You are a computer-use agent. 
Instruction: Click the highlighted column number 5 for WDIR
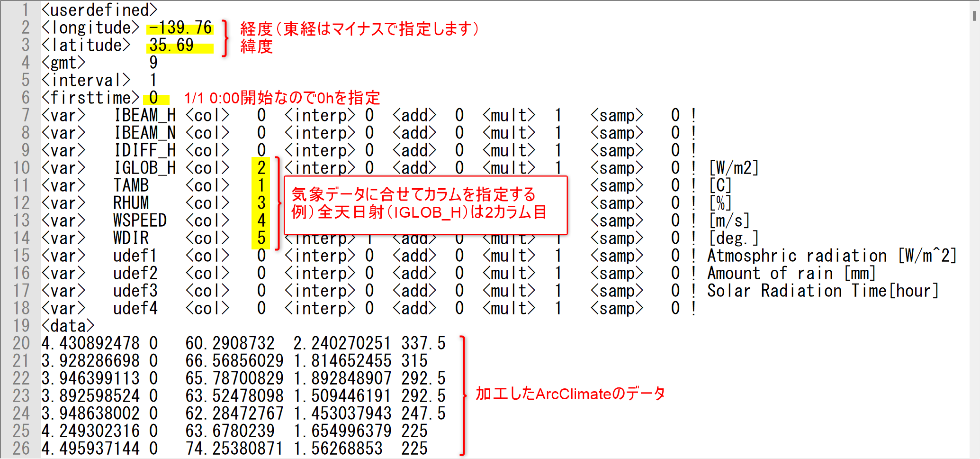click(261, 238)
